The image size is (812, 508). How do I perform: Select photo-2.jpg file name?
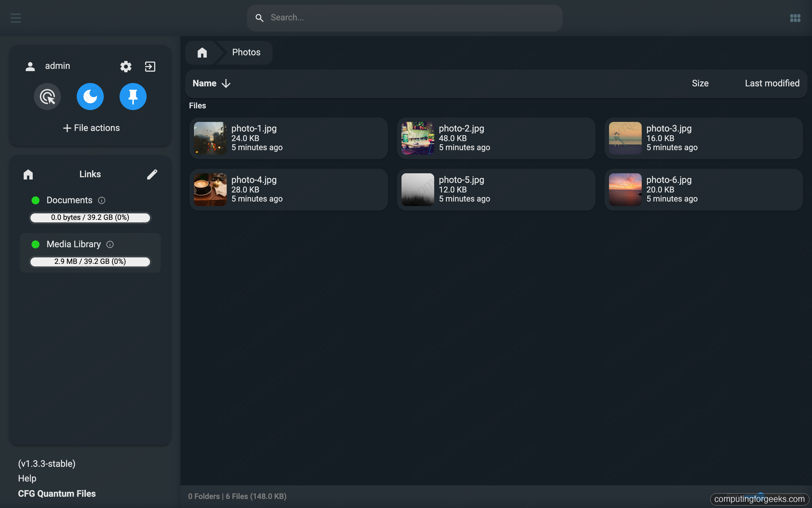tap(461, 129)
